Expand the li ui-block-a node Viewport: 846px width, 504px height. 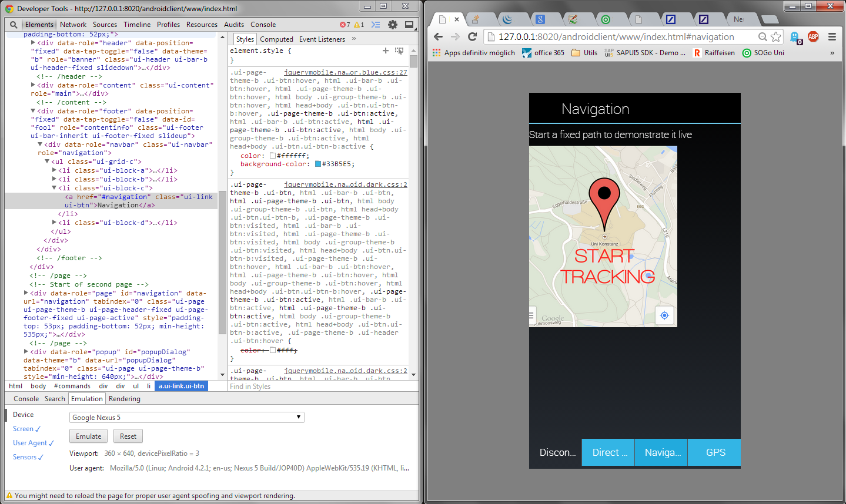tap(54, 170)
